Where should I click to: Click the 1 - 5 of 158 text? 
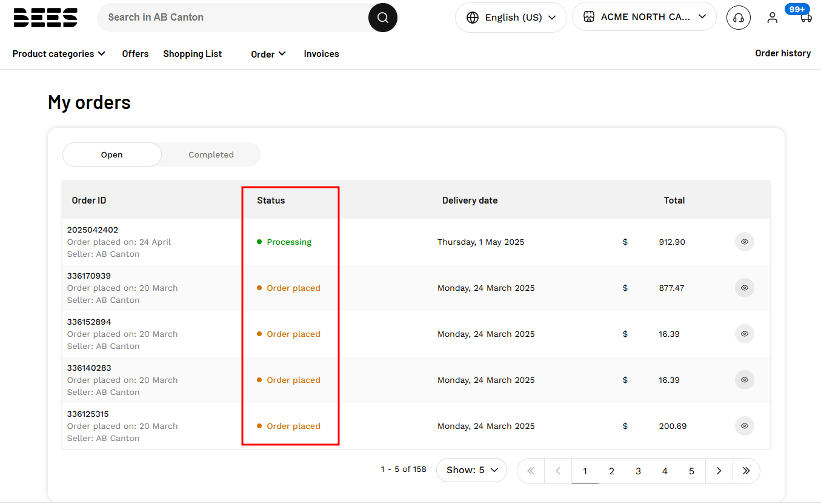coord(404,469)
